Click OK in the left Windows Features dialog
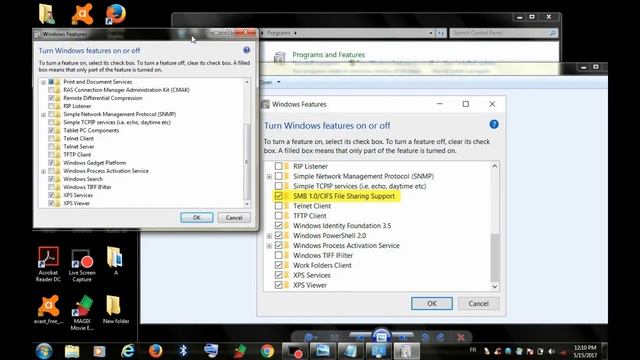This screenshot has width=640, height=360. tap(197, 218)
